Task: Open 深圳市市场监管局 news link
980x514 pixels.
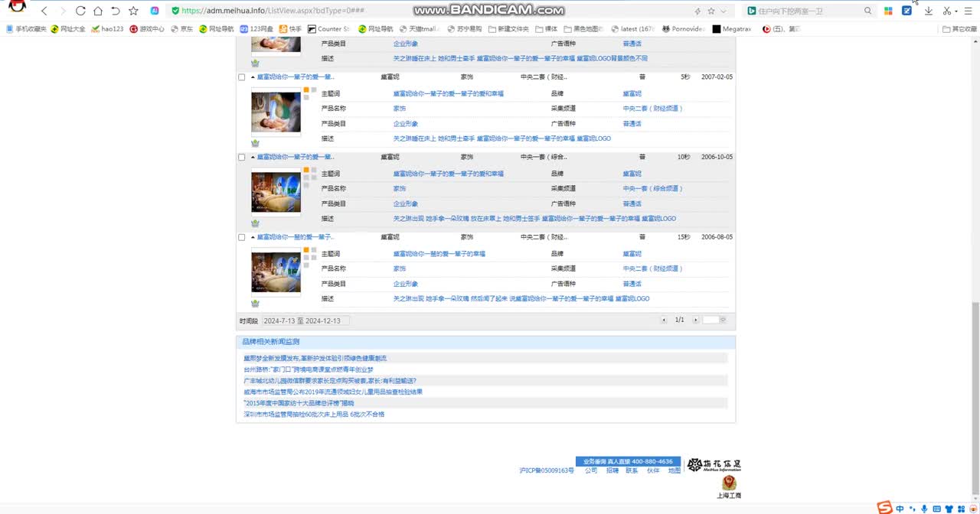Action: click(314, 415)
